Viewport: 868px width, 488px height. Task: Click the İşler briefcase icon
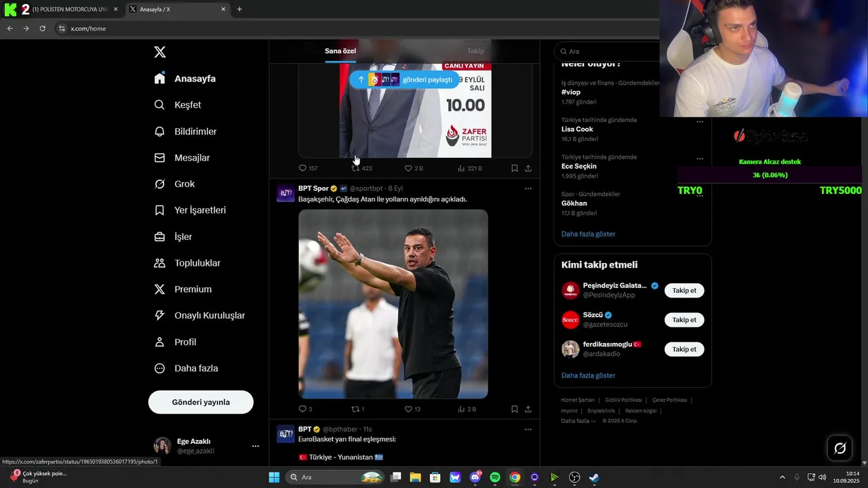tap(159, 237)
